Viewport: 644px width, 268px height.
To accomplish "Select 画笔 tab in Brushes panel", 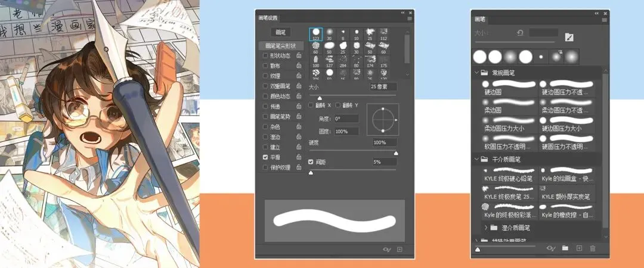I will point(480,19).
